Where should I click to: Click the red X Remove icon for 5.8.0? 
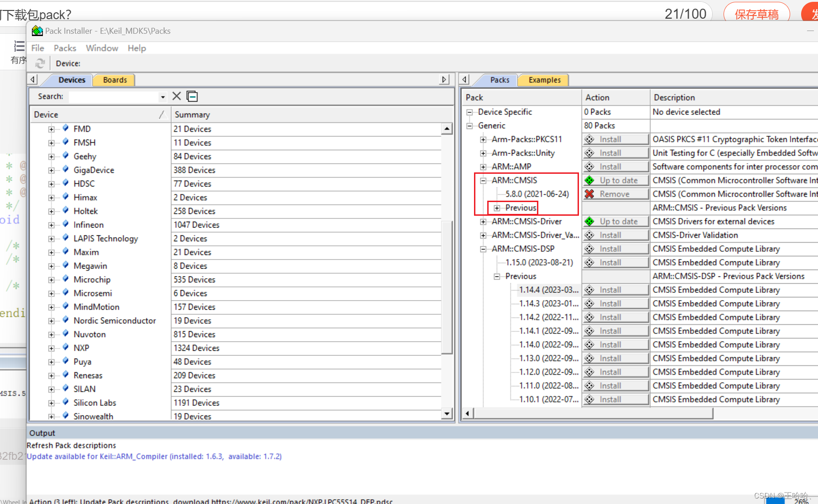(589, 194)
